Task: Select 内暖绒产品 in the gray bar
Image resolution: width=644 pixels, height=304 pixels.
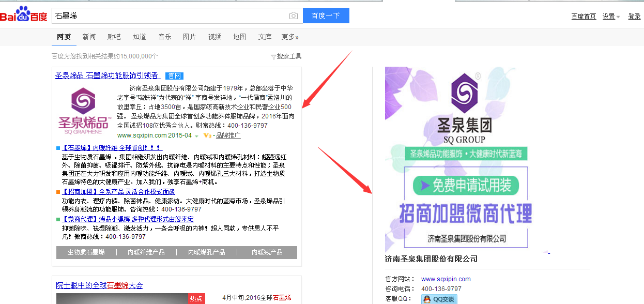Action: click(x=267, y=252)
